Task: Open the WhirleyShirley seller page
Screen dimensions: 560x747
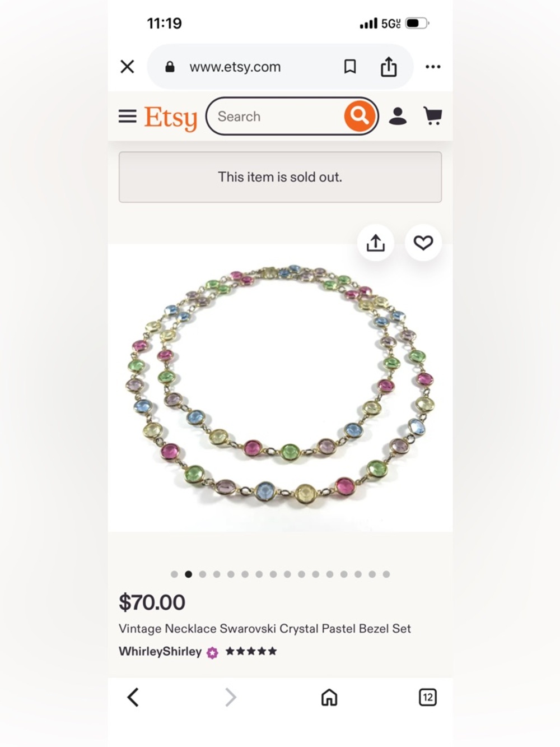Action: [160, 652]
